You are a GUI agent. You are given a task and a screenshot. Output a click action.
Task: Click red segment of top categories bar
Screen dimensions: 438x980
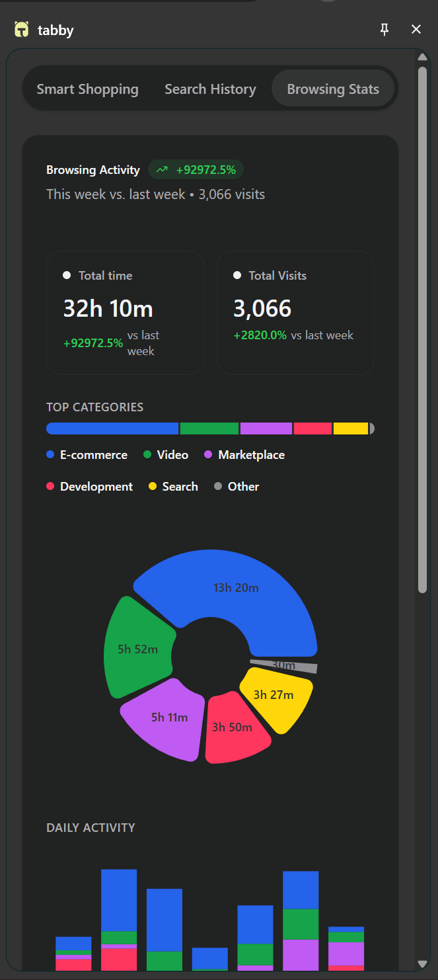(x=312, y=429)
